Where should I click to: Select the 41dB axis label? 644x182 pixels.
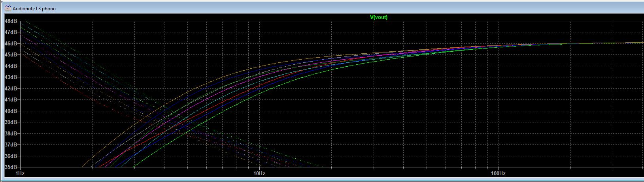coord(11,100)
